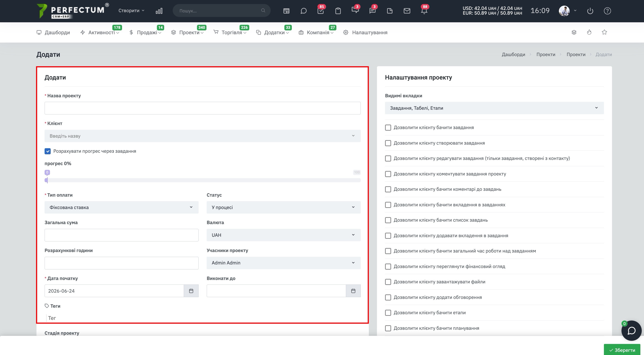This screenshot has width=644, height=355.
Task: Check Дозволити клієнту завантажувати файли
Action: (388, 282)
